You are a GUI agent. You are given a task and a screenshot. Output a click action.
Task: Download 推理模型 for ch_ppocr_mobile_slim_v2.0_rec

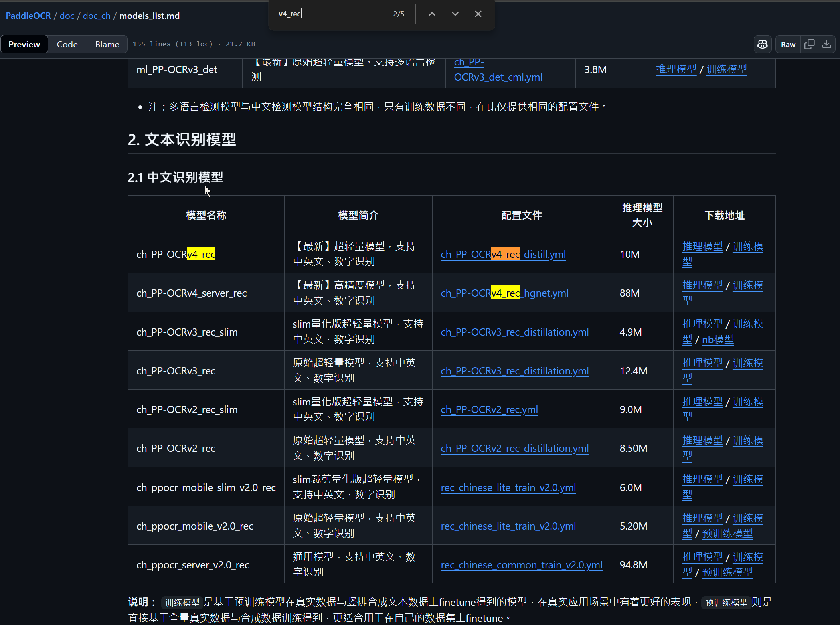[x=702, y=479]
